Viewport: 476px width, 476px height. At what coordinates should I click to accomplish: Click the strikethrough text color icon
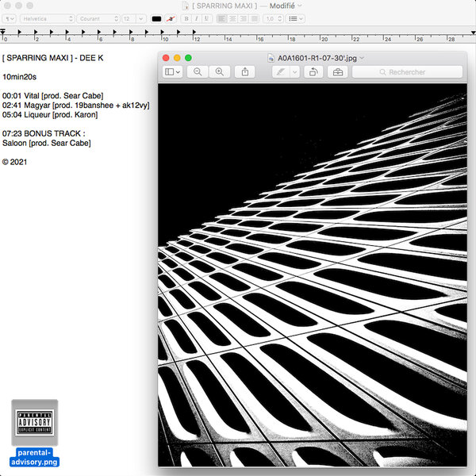click(171, 18)
